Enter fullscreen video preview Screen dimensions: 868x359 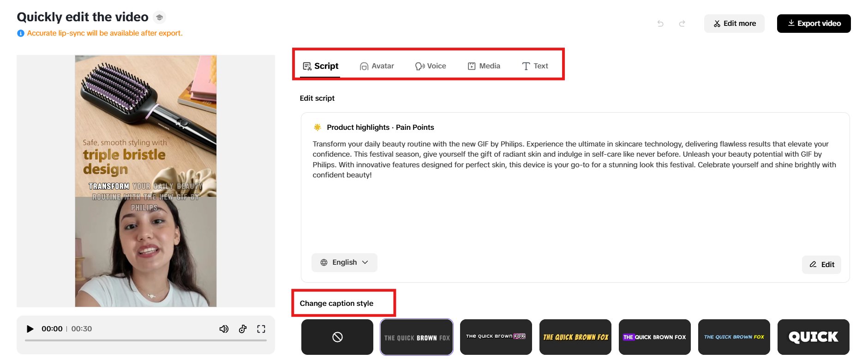261,329
